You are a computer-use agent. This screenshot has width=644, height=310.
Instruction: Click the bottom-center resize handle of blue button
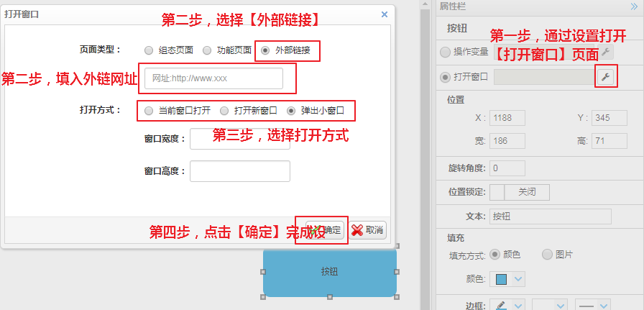pos(330,296)
